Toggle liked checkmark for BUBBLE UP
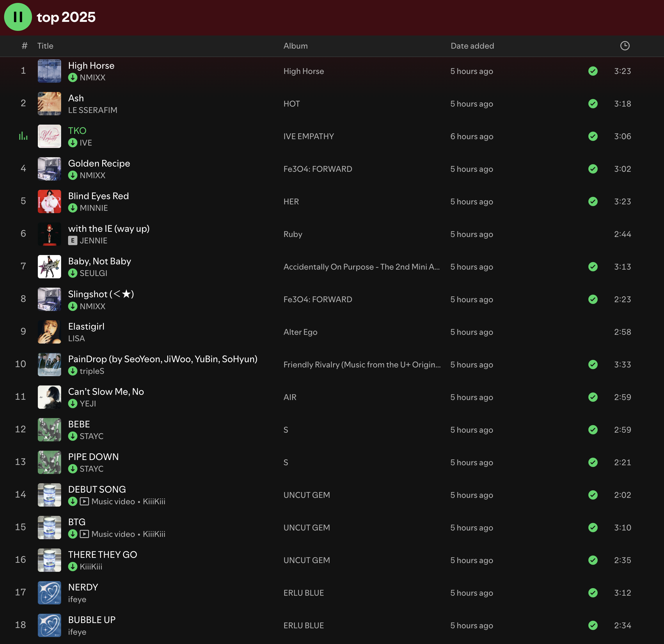The image size is (664, 644). click(593, 625)
